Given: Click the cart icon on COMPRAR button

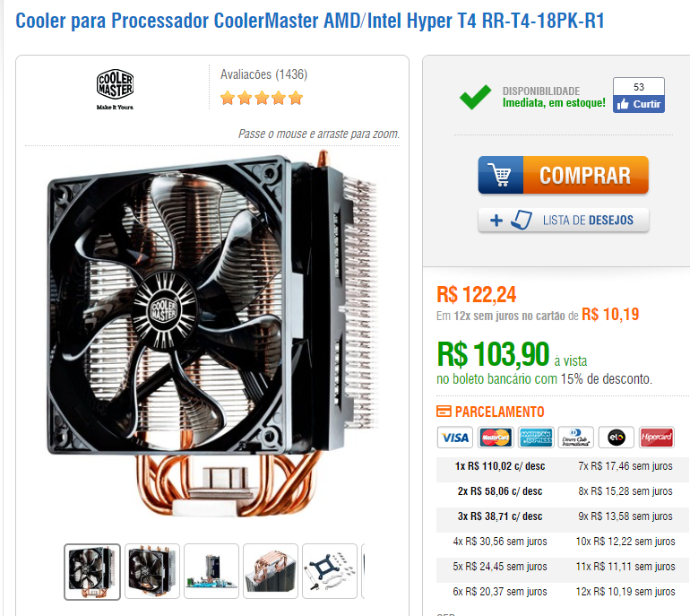Looking at the screenshot, I should 501,175.
